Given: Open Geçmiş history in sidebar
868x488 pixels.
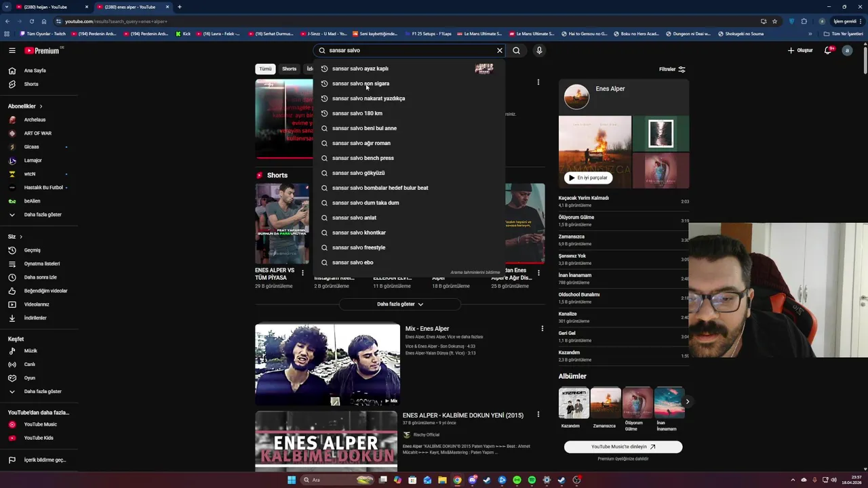Looking at the screenshot, I should pyautogui.click(x=33, y=250).
